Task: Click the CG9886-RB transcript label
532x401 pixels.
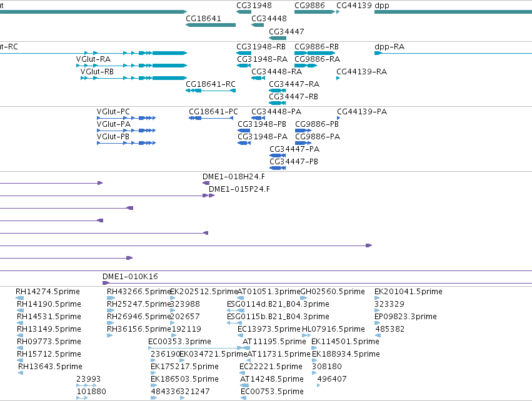Action: 316,47
